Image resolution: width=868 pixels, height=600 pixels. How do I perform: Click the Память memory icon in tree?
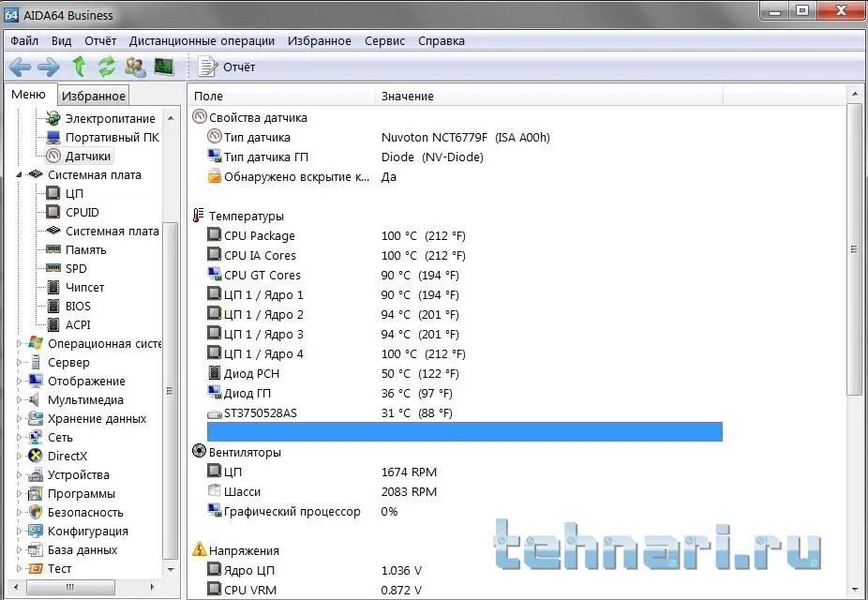coord(53,249)
